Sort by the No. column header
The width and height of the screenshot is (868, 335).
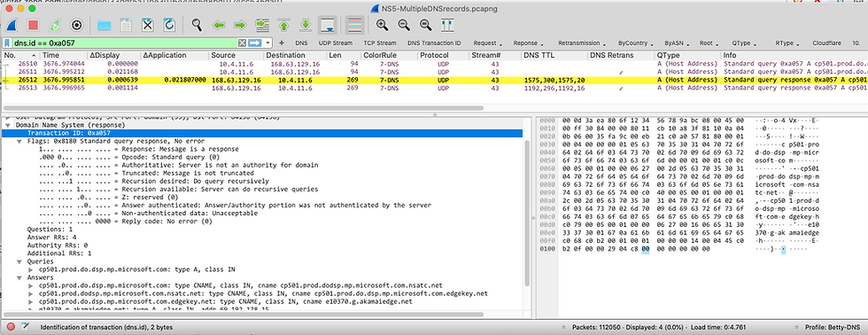click(x=21, y=55)
